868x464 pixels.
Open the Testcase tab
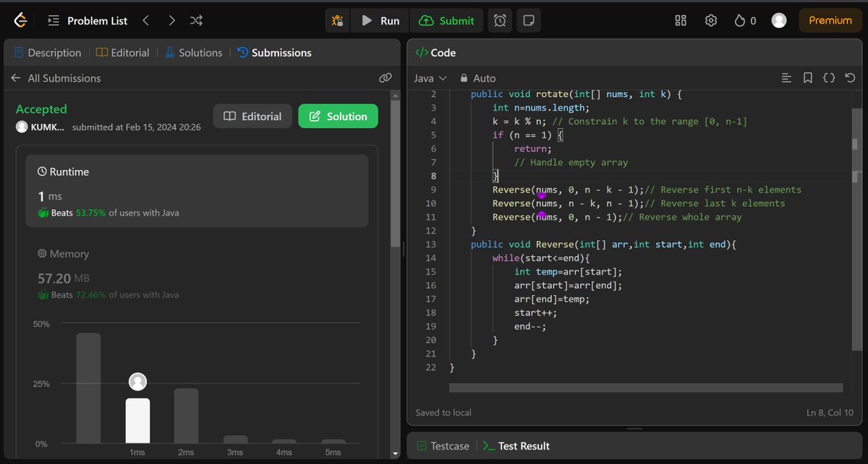coord(442,446)
